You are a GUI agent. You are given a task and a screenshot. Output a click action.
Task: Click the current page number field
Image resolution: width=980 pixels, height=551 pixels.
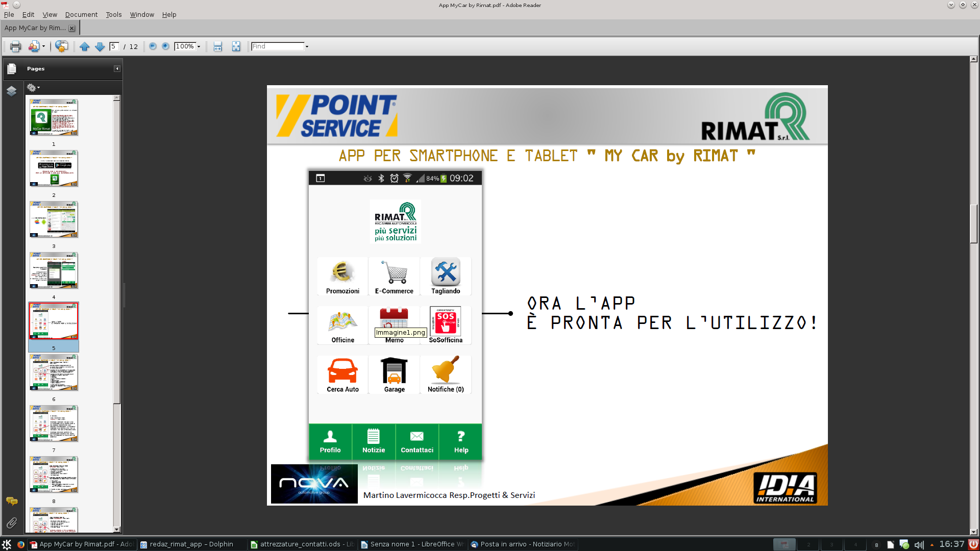[x=114, y=46]
